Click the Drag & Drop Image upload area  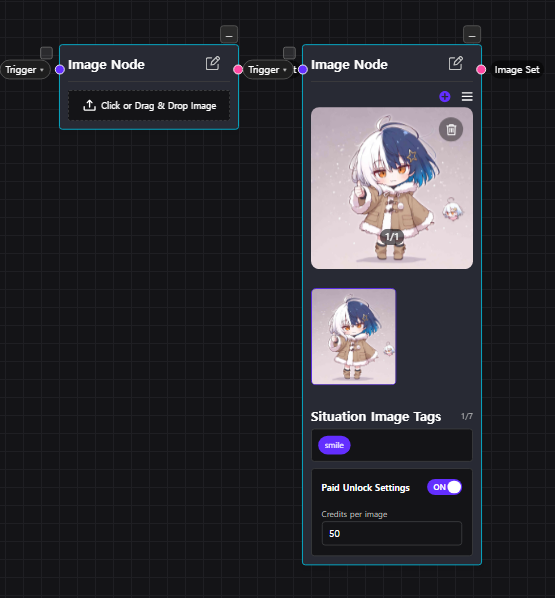click(x=149, y=106)
